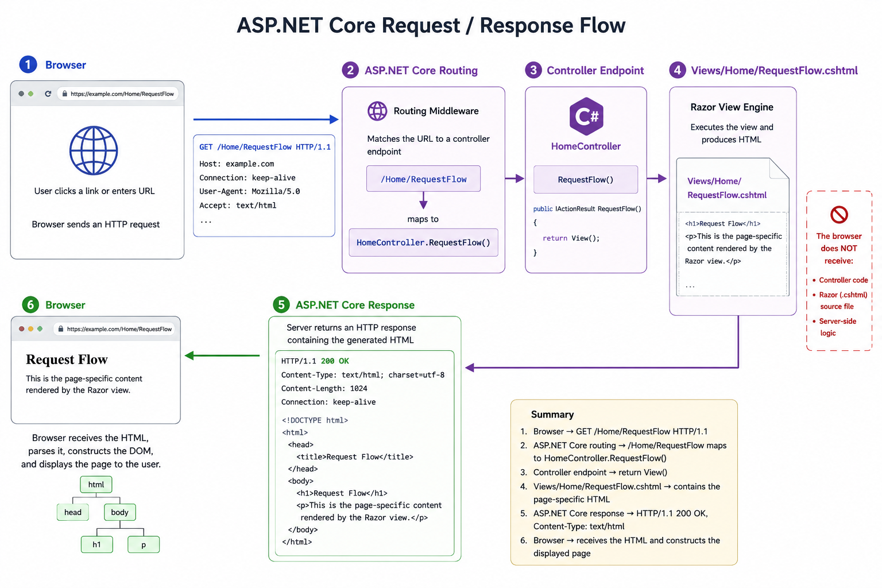Image resolution: width=882 pixels, height=588 pixels.
Task: Click the 'Controller Endpoint' section heading
Action: [x=595, y=71]
